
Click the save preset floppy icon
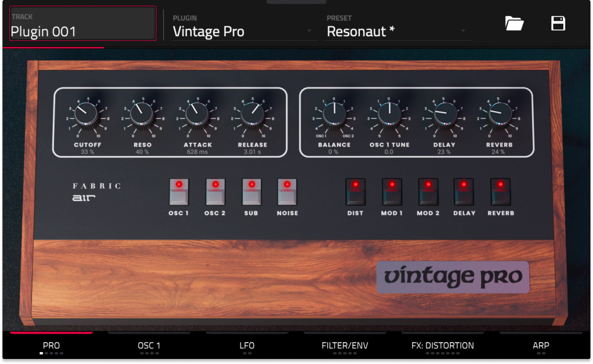click(558, 23)
